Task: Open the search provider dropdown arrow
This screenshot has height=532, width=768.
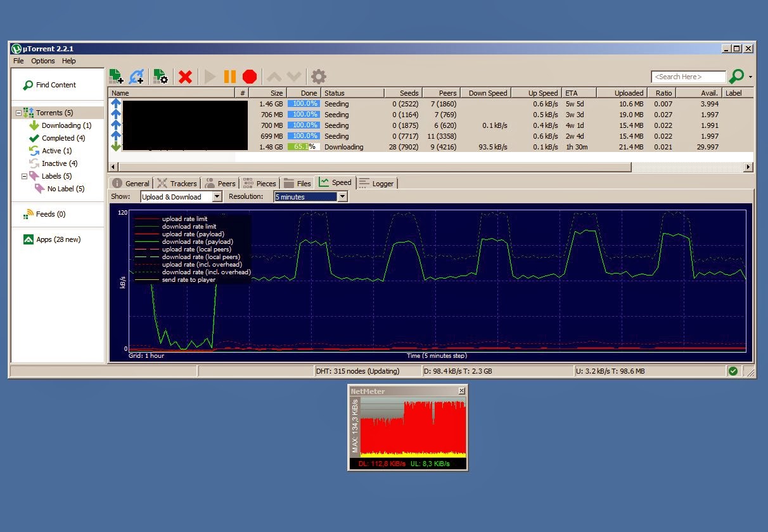Action: tap(750, 77)
